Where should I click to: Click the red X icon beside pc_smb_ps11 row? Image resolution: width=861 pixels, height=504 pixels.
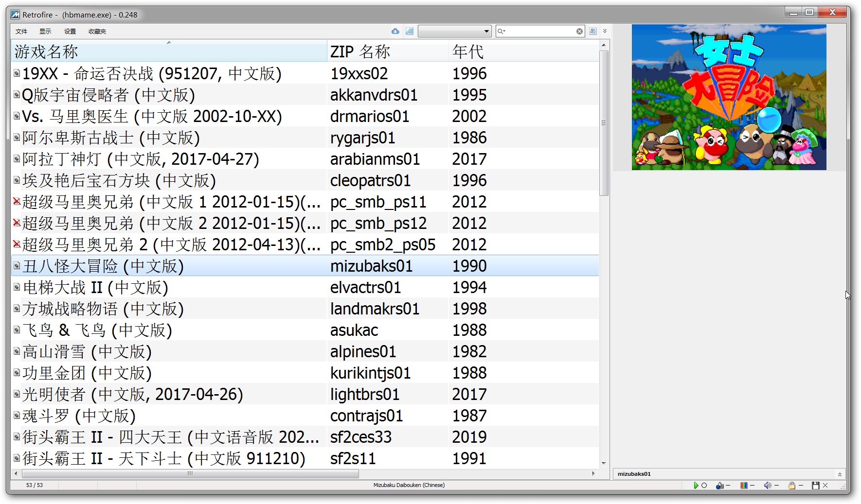17,201
